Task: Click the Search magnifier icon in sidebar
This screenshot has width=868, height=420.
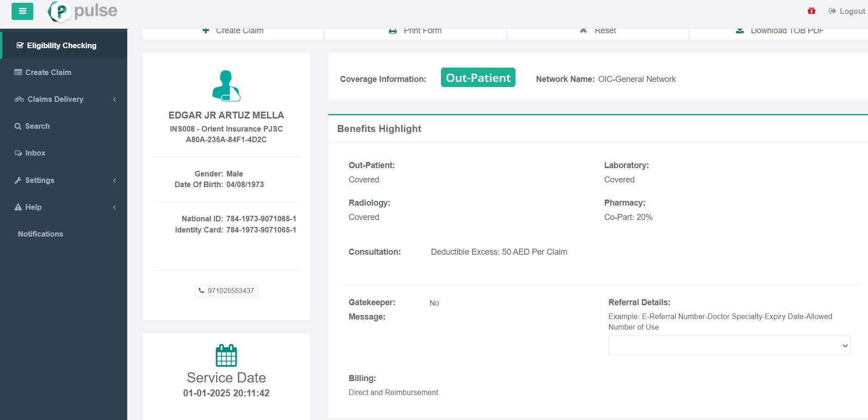Action: 18,126
